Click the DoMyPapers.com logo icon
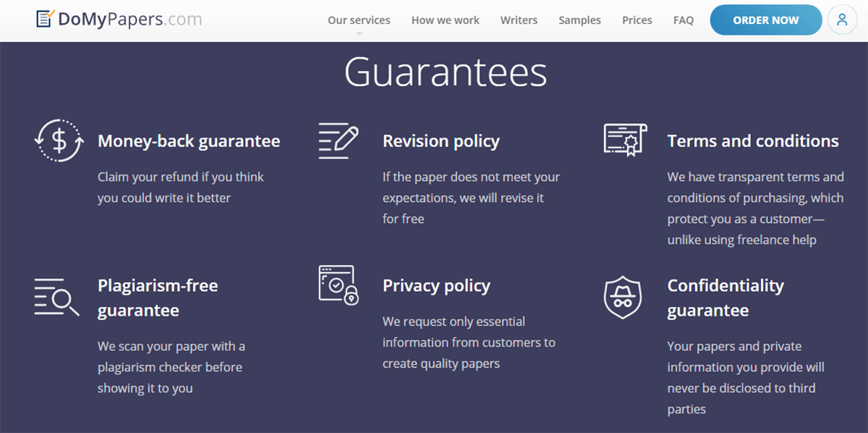 tap(45, 20)
